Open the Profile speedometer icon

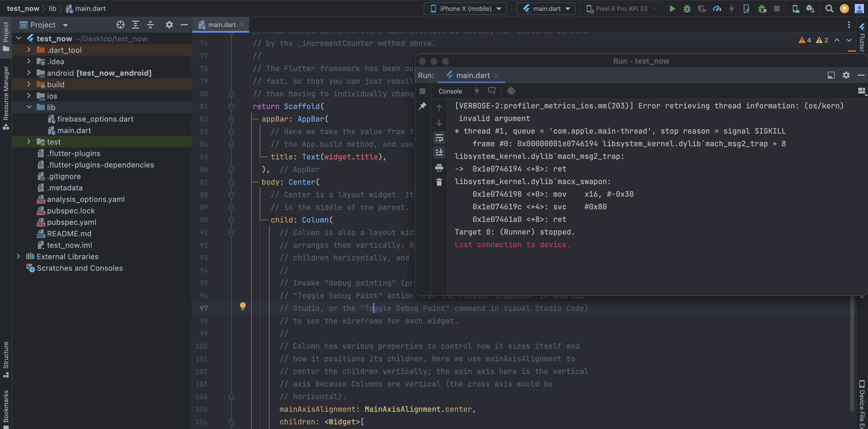click(717, 9)
